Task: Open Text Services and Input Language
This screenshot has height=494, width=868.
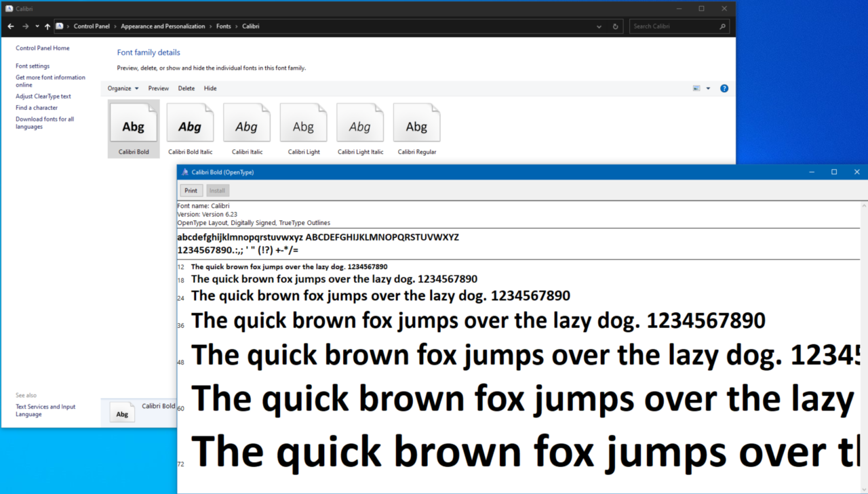Action: [x=45, y=411]
